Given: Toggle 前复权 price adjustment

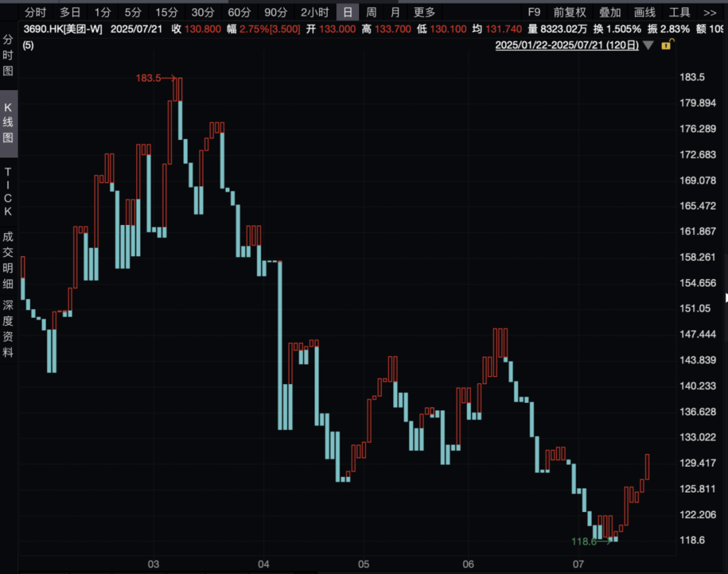Looking at the screenshot, I should pyautogui.click(x=570, y=12).
